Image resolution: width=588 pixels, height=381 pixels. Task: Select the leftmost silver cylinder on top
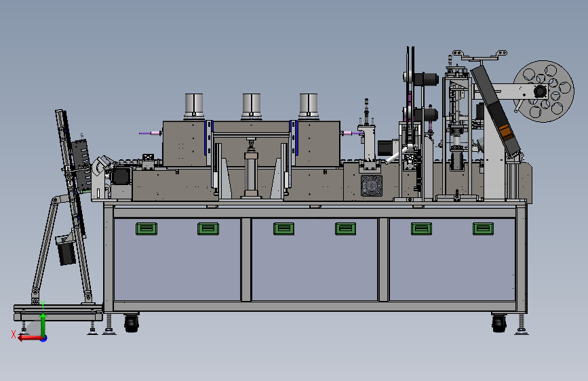[x=194, y=106]
